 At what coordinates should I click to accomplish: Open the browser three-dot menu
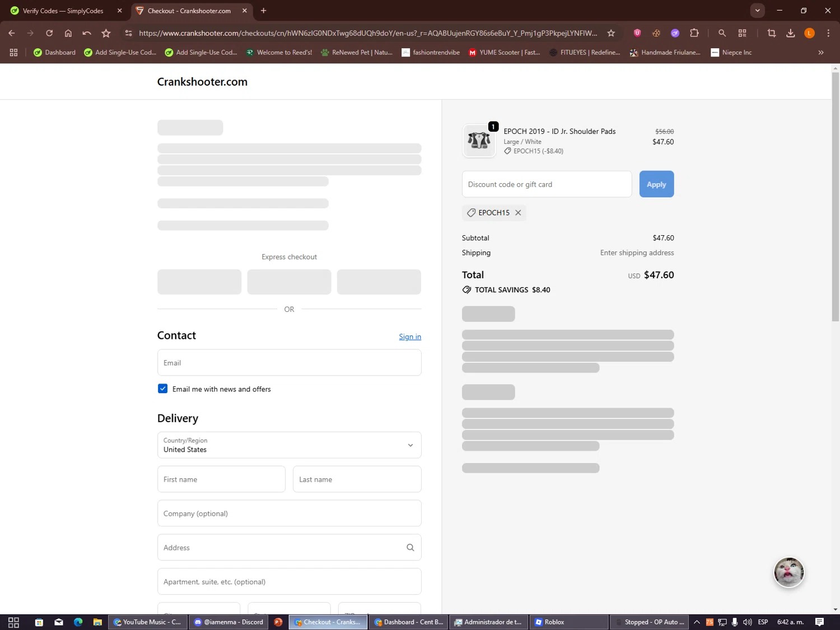pyautogui.click(x=828, y=33)
